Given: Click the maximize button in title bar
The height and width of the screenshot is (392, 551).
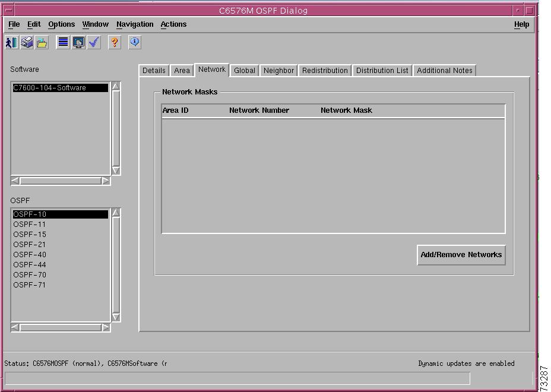Looking at the screenshot, I should (530, 11).
